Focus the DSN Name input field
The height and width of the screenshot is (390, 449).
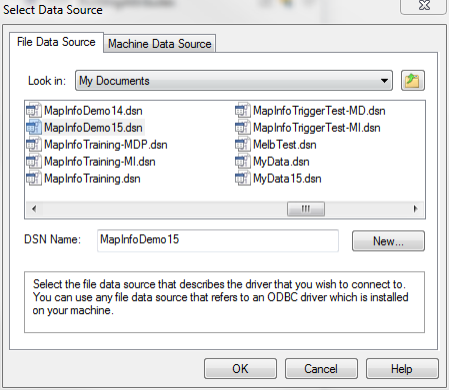pyautogui.click(x=218, y=240)
